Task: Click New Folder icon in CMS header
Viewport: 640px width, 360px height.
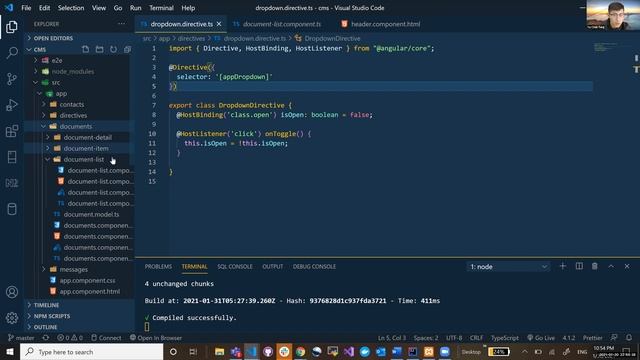Action: (x=99, y=49)
